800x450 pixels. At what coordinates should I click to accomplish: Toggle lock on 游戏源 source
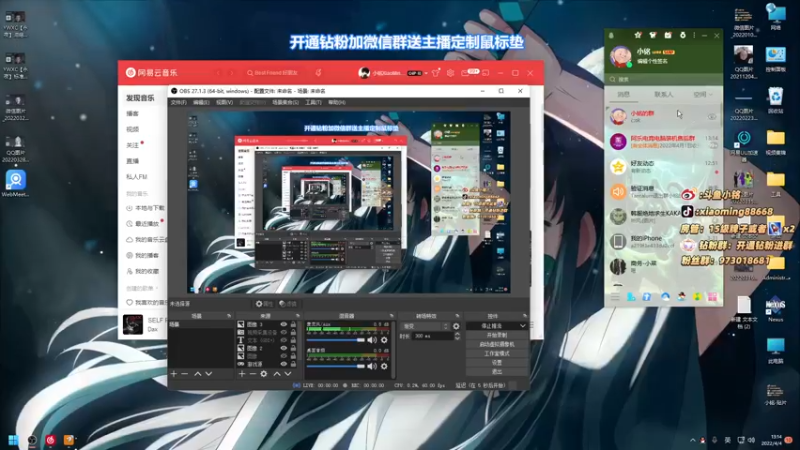point(293,364)
